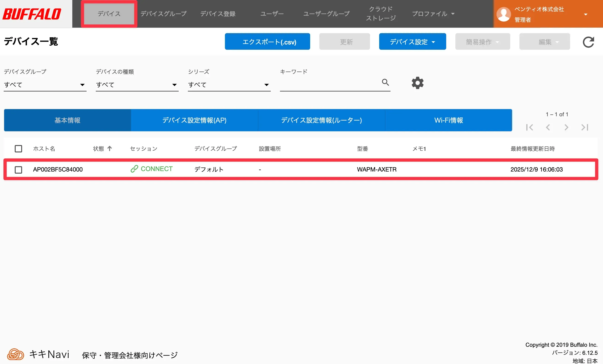Image resolution: width=603 pixels, height=364 pixels.
Task: Open column settings via gear icon
Action: pyautogui.click(x=417, y=83)
